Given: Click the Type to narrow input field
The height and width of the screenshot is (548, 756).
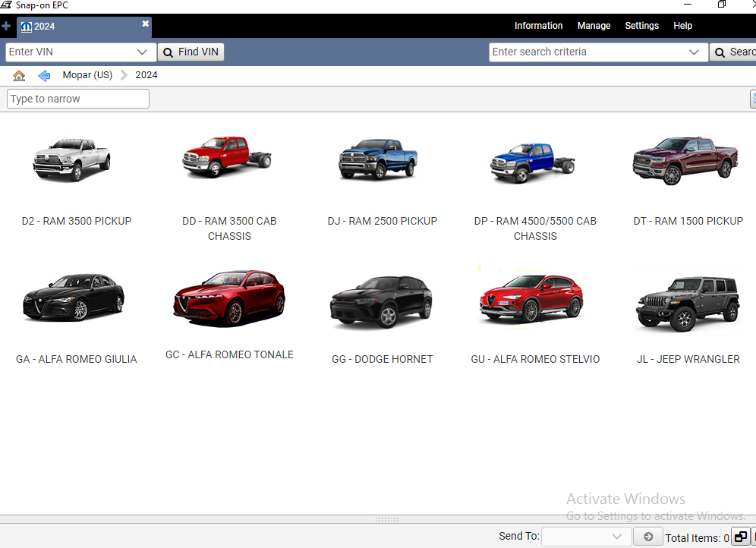Looking at the screenshot, I should 77,99.
